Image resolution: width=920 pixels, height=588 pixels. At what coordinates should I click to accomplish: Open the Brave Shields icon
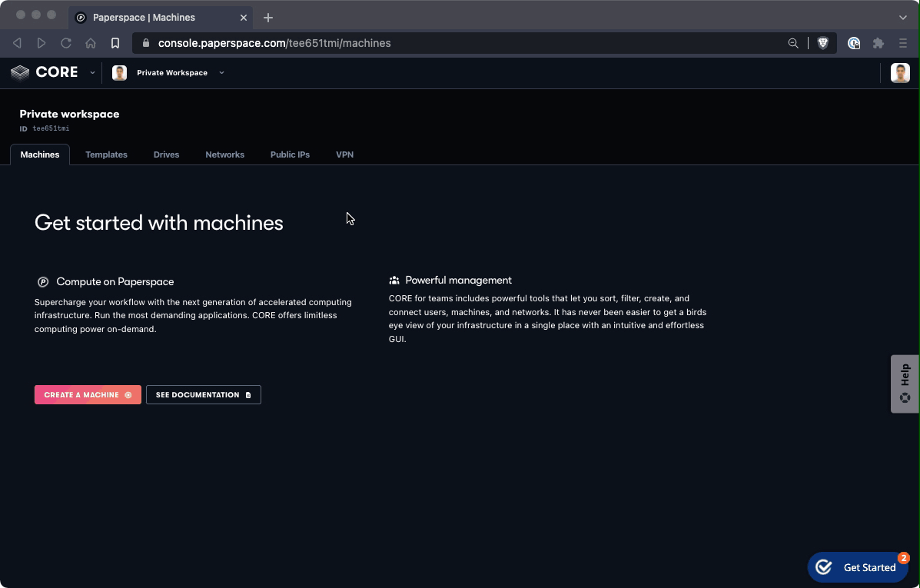click(x=822, y=43)
